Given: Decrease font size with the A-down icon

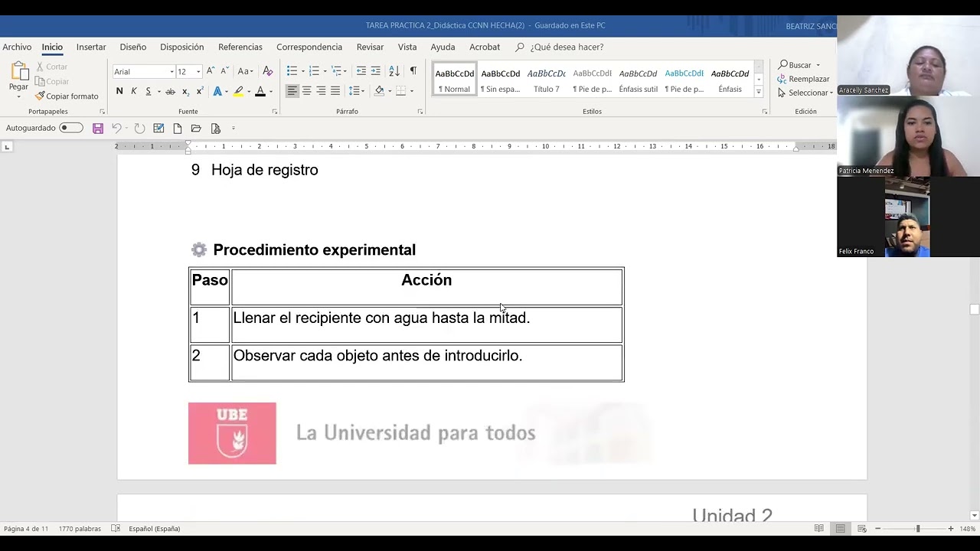Looking at the screenshot, I should pyautogui.click(x=225, y=71).
